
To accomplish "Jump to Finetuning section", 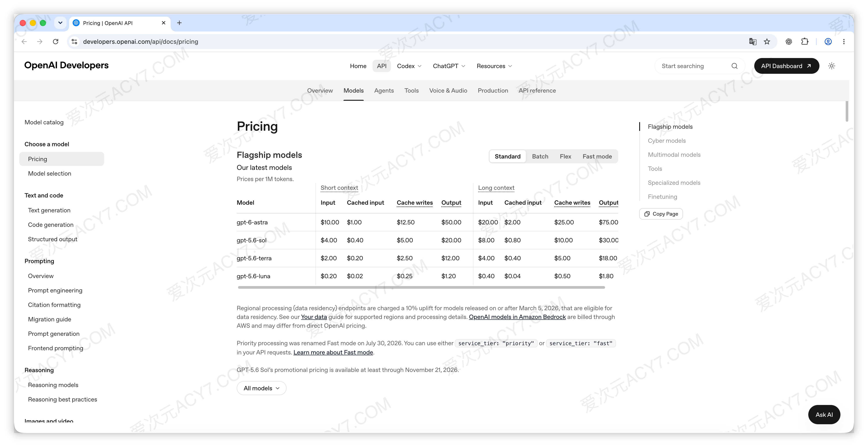I will [662, 197].
